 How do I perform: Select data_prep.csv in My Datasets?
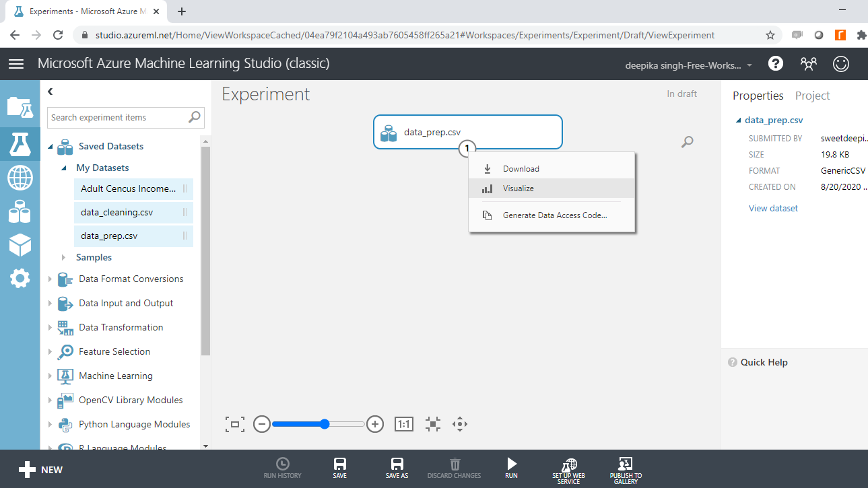pos(133,236)
